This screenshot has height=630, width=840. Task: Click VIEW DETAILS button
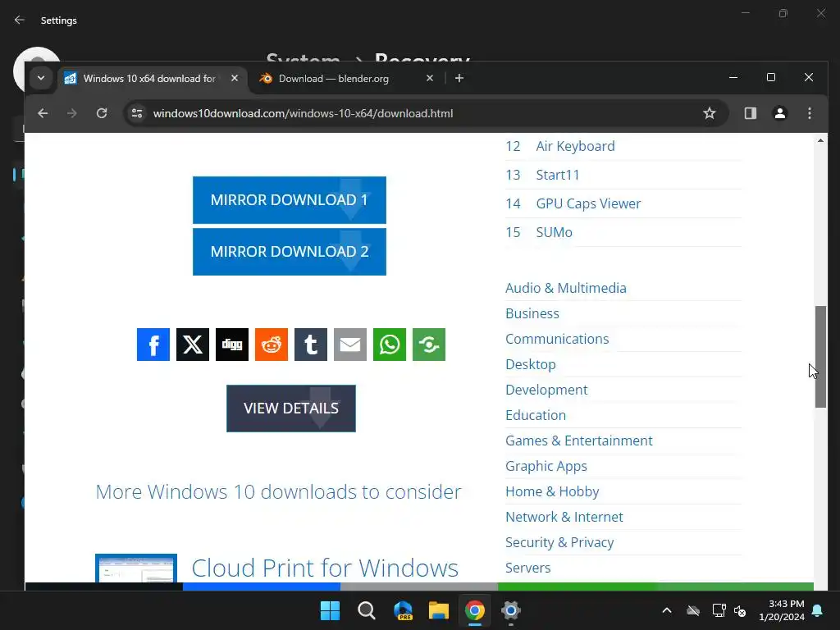point(291,409)
